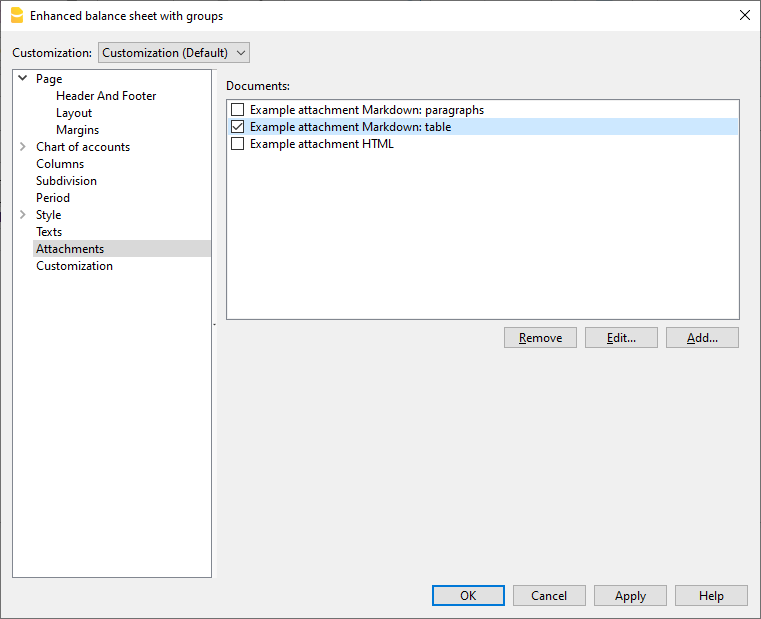The image size is (761, 619).
Task: Uncheck Example attachment Markdown: table checkbox
Action: pyautogui.click(x=238, y=127)
